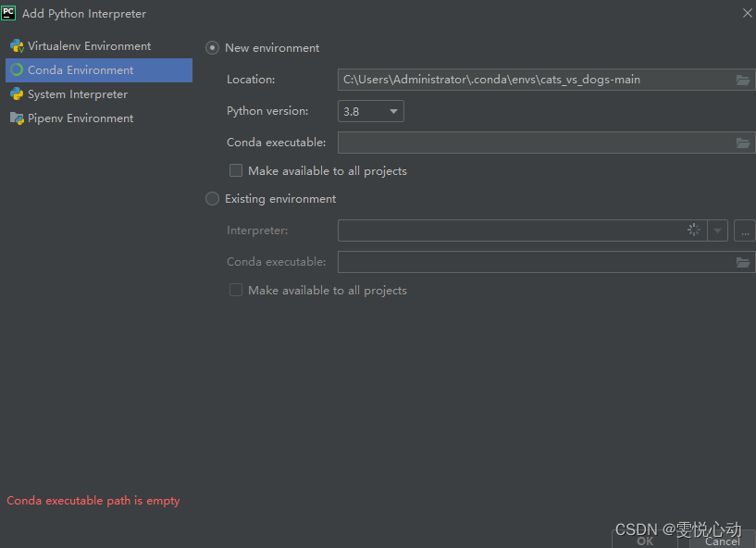Select System Interpreter in sidebar
This screenshot has height=548, width=756.
[99, 94]
